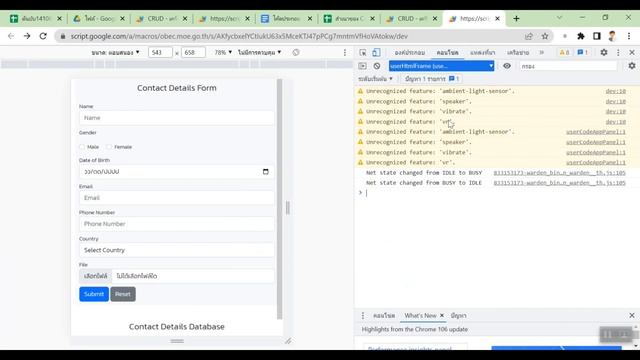Toggle the live expression eye icon
Screen dimensions: 640x360
click(507, 66)
